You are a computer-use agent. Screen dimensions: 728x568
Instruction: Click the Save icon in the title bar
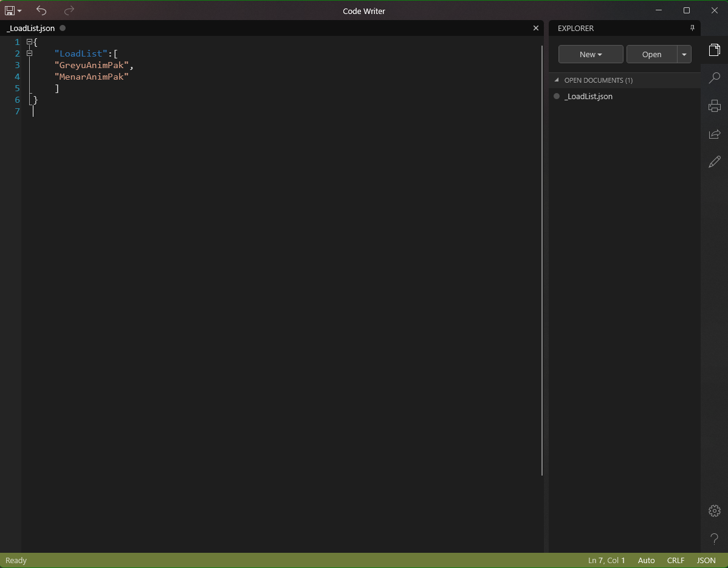(9, 10)
